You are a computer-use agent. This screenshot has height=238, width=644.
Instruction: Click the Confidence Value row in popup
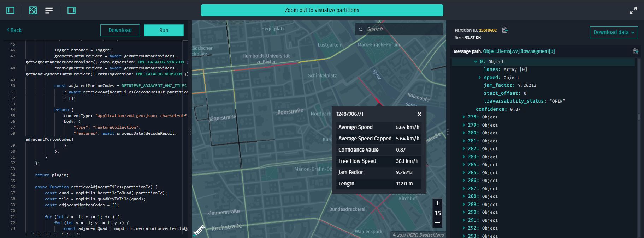[379, 150]
